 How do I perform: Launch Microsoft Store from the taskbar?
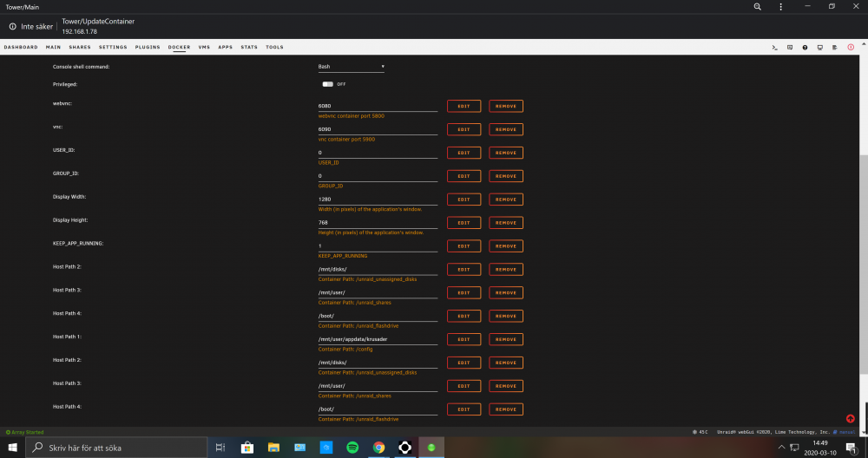(x=247, y=448)
